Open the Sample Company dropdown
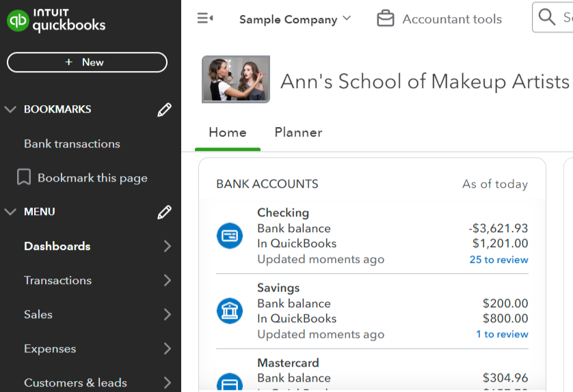This screenshot has height=392, width=573. (x=295, y=19)
